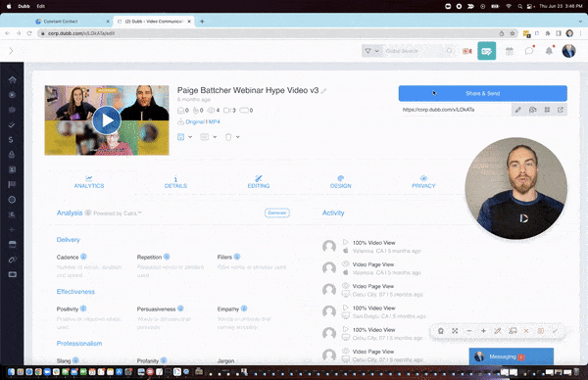Click open-in-new-window icon next to URL
Image resolution: width=588 pixels, height=380 pixels.
click(x=561, y=110)
